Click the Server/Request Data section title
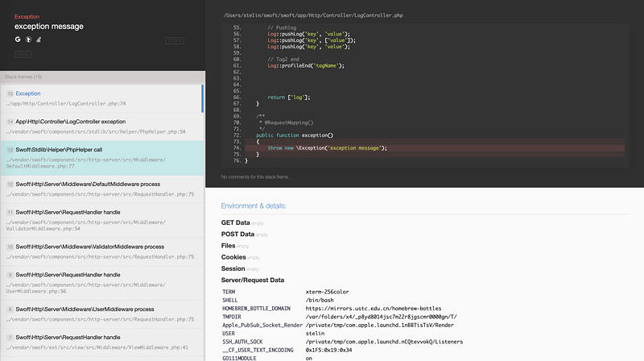Viewport: 644px width, 361px height. tap(253, 280)
